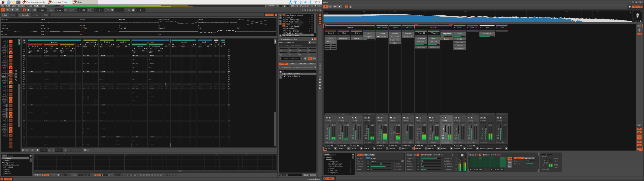Open the Raspberry Pi menu icon
The height and width of the screenshot is (181, 644).
pos(3,2)
